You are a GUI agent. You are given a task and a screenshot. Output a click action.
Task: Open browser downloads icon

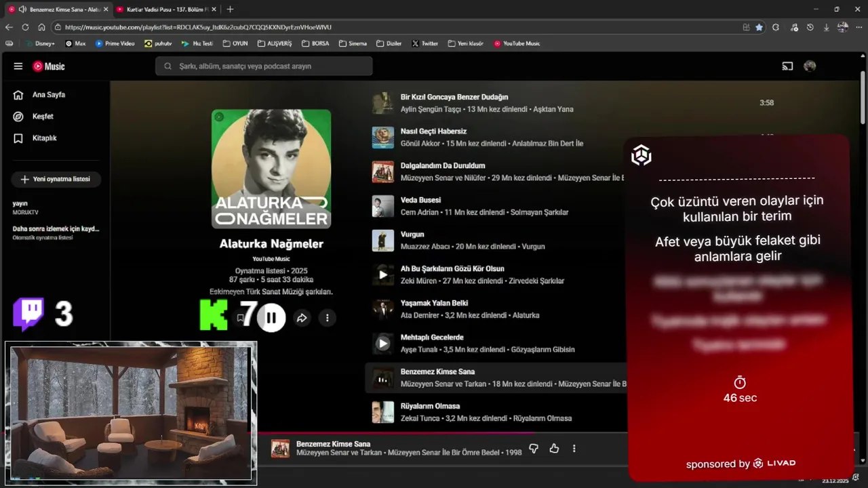click(x=826, y=27)
